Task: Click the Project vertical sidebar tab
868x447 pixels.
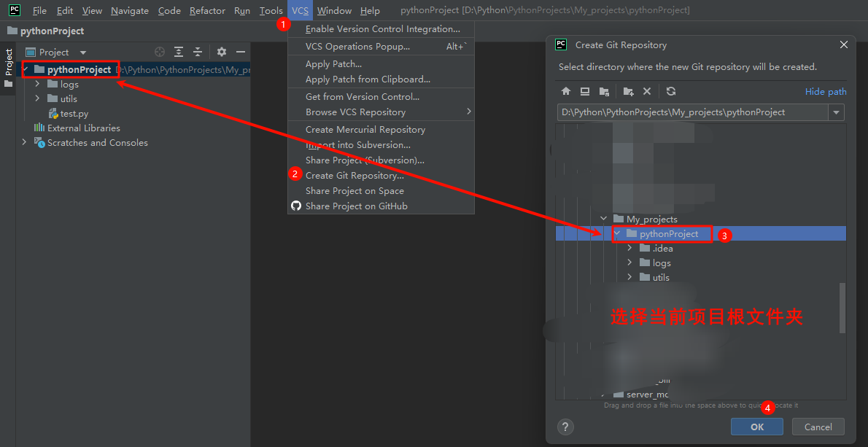Action: 8,68
